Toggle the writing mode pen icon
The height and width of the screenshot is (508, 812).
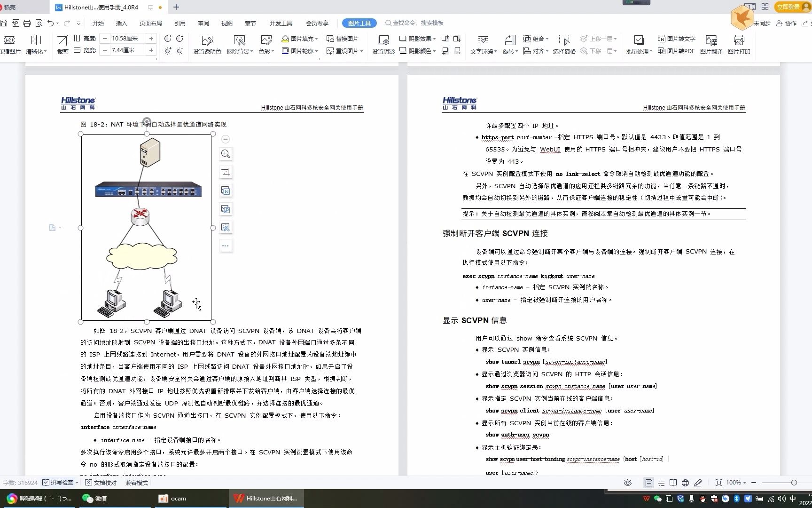698,483
